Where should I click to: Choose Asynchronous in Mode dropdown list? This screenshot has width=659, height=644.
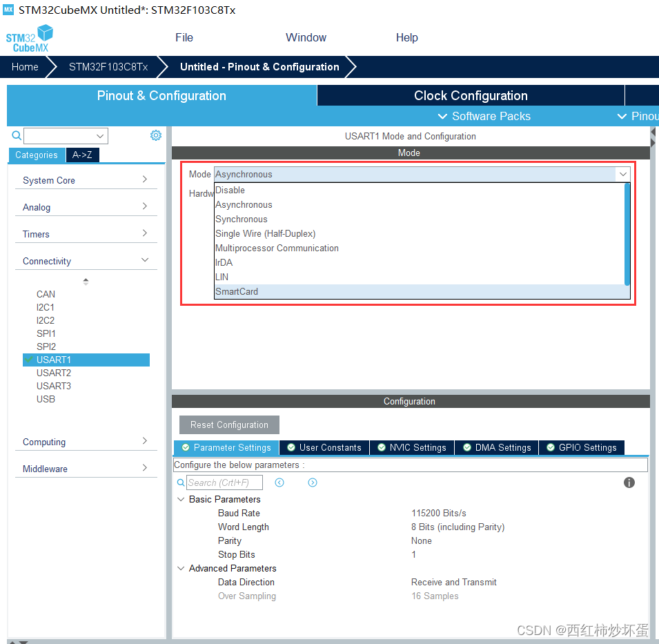[420, 205]
